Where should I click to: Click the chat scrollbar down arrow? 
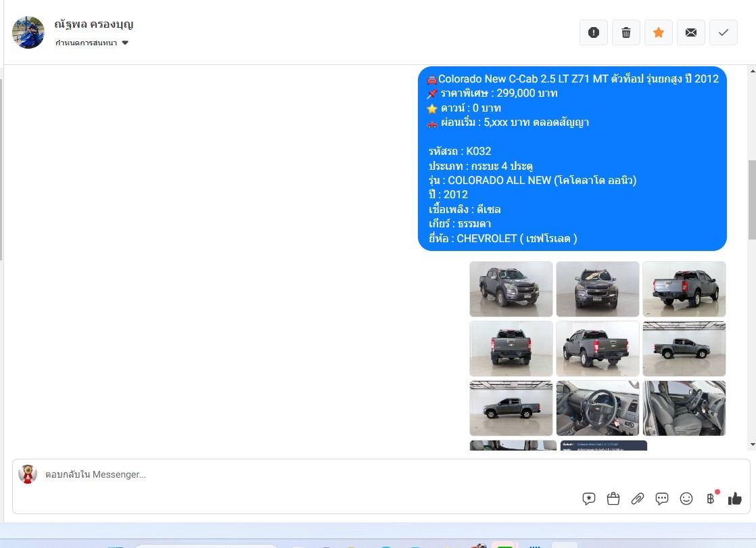point(752,444)
